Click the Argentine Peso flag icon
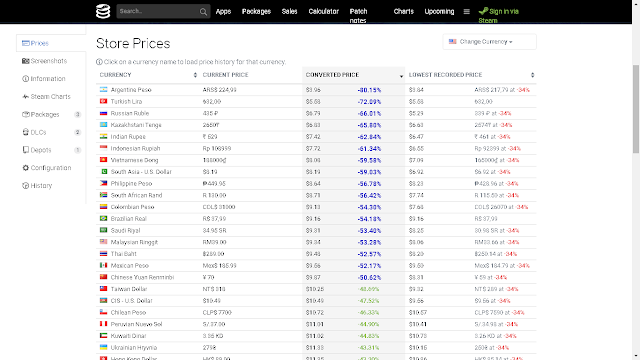The image size is (640, 360). point(104,89)
